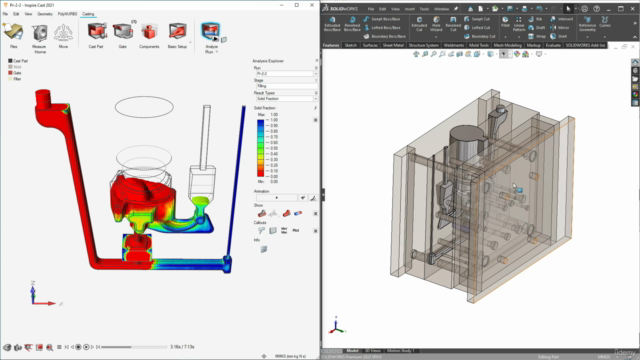Screen dimensions: 640x360
Task: Pick the Lofted Cut tool
Action: click(477, 28)
